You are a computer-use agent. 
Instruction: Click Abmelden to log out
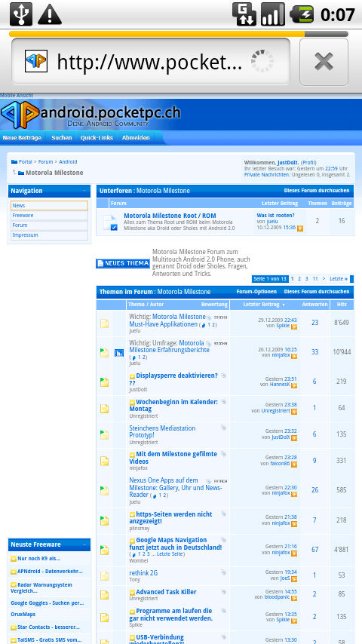[136, 138]
